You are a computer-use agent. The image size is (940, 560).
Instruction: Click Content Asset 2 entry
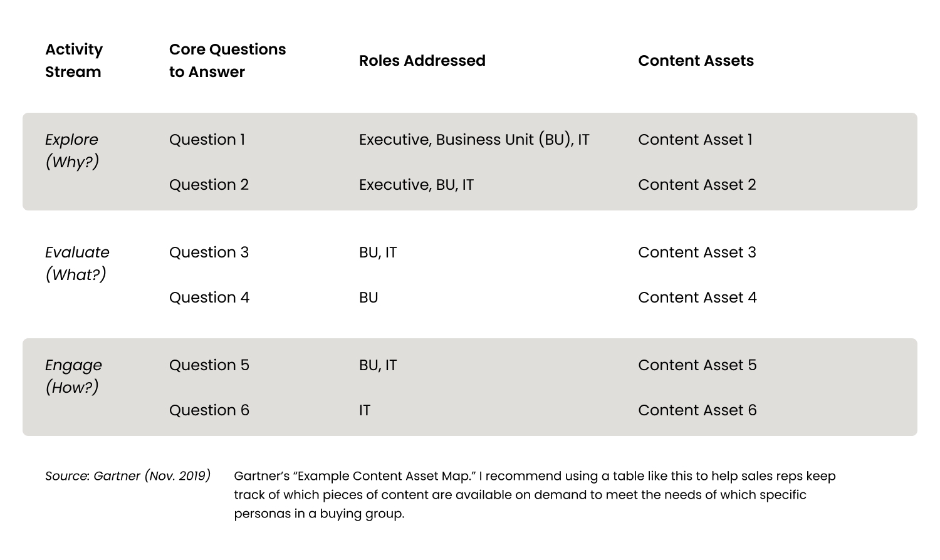(697, 185)
